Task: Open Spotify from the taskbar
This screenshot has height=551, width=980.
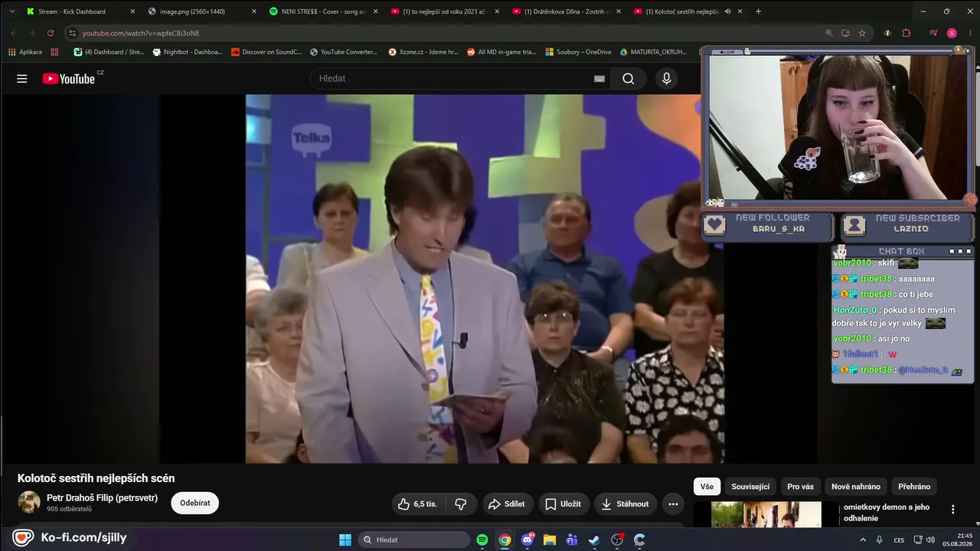Action: 482,540
